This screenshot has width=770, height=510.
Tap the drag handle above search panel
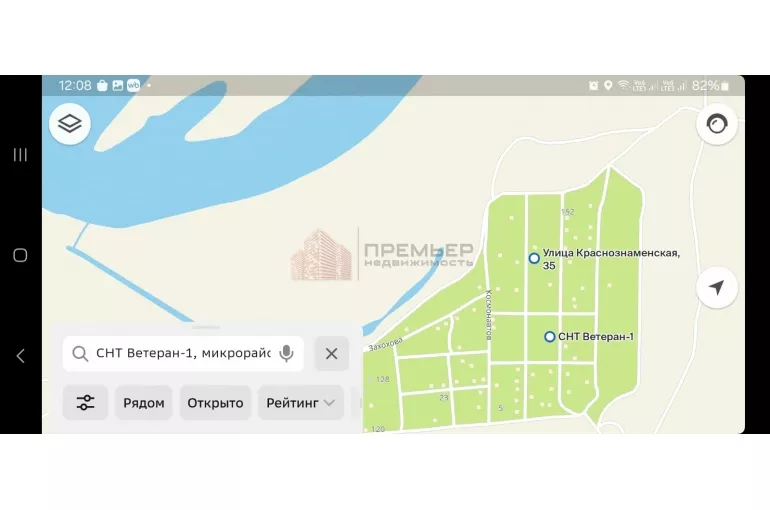206,327
